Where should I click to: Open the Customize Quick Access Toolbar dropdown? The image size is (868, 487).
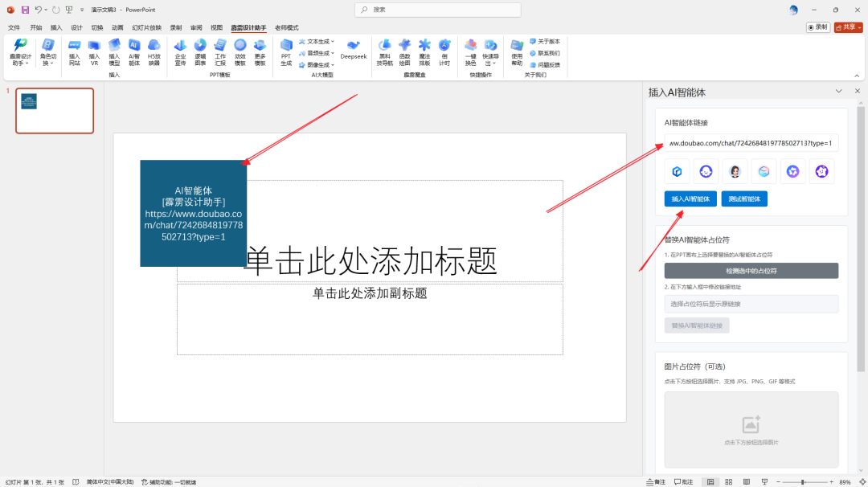coord(82,10)
